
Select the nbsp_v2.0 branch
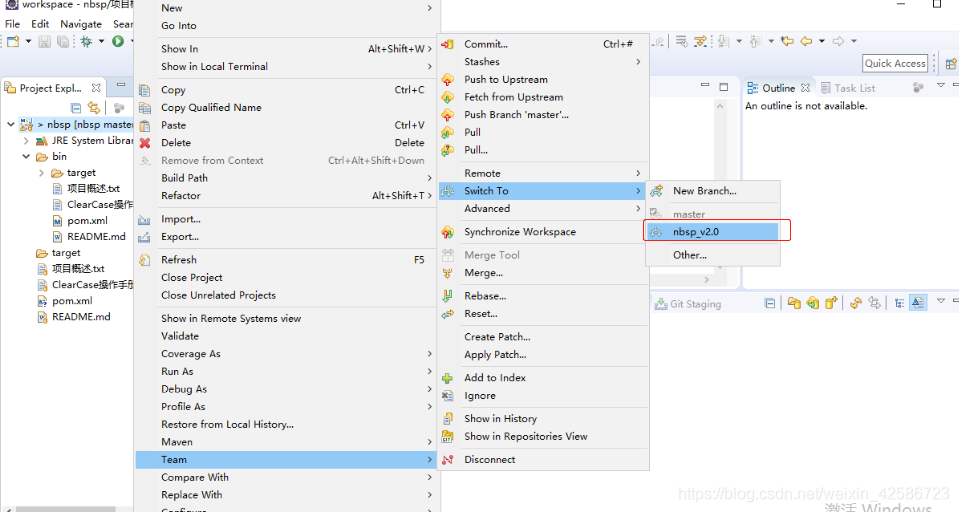click(x=713, y=232)
